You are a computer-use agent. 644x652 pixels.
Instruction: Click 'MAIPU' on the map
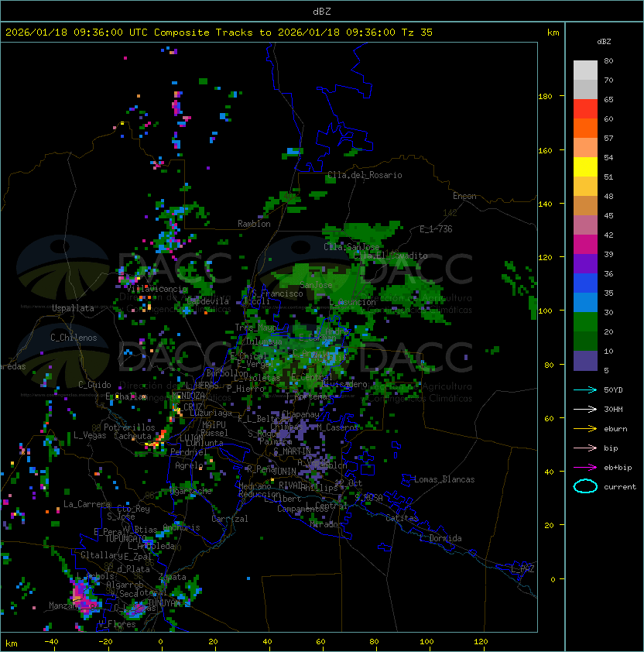point(214,425)
